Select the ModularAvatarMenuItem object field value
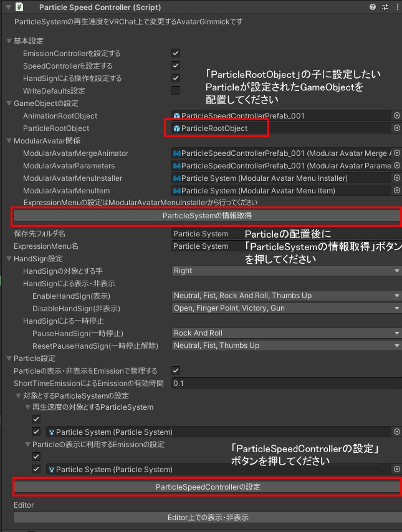This screenshot has height=532, width=402. click(282, 191)
